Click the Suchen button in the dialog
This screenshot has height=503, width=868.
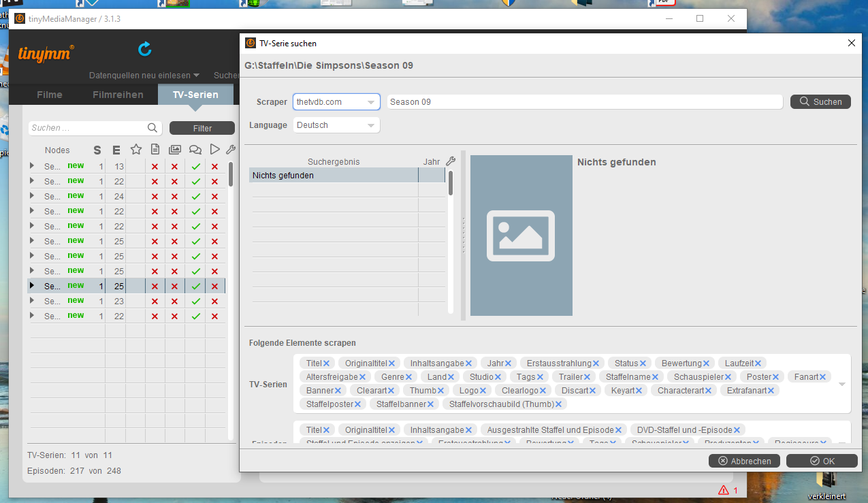click(x=820, y=102)
